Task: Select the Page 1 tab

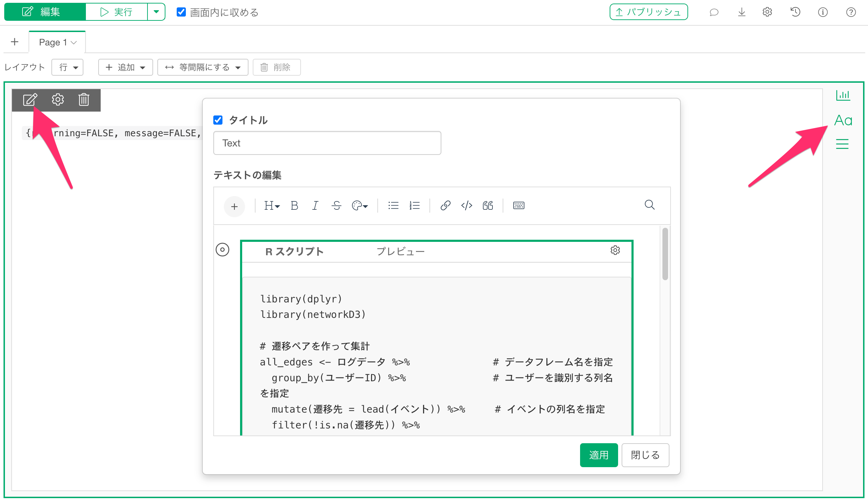Action: tap(57, 42)
